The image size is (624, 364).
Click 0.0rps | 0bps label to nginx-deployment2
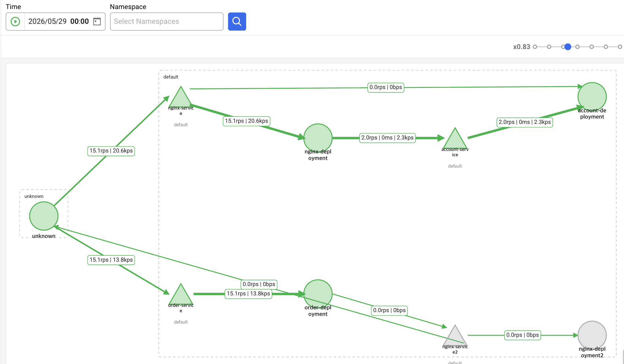(x=523, y=335)
